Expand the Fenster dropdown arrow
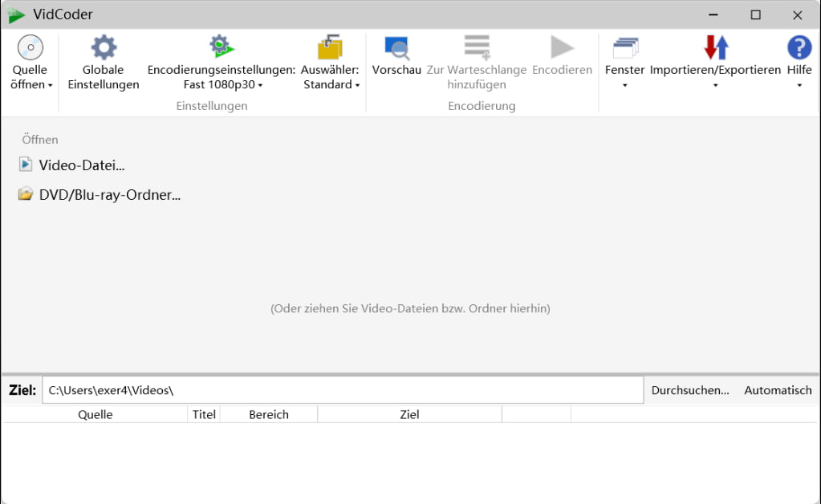This screenshot has height=504, width=821. [x=624, y=85]
